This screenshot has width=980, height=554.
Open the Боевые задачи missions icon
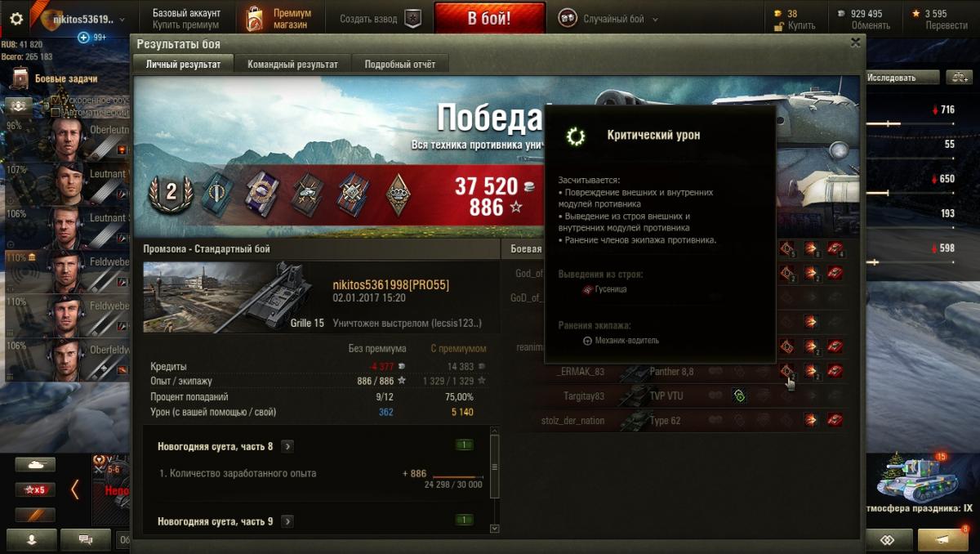point(20,78)
